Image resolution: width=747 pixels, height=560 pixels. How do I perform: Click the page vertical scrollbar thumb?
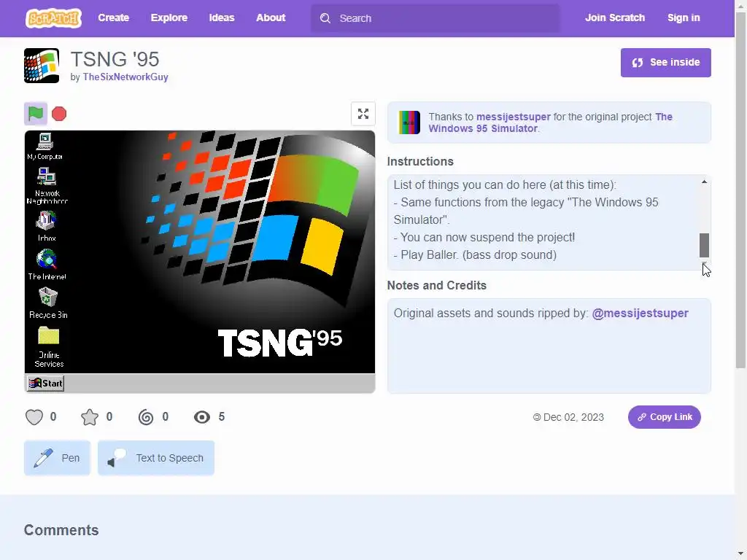click(x=741, y=190)
